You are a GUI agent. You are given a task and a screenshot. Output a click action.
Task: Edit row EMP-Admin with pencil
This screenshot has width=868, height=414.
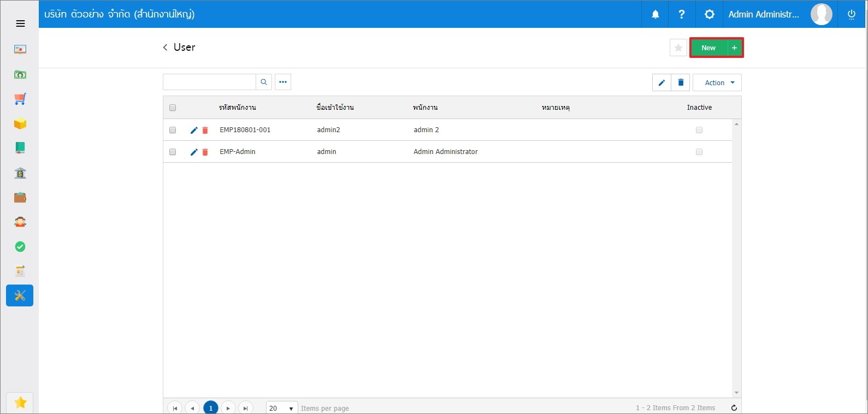(194, 152)
